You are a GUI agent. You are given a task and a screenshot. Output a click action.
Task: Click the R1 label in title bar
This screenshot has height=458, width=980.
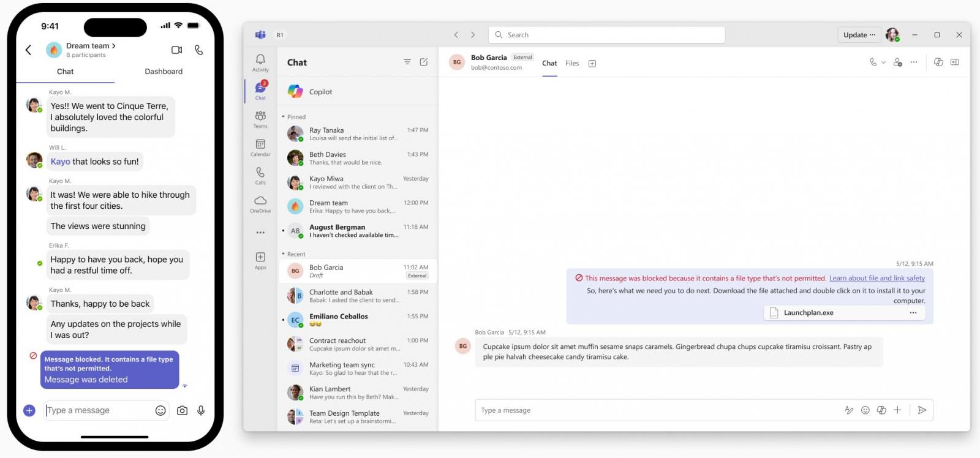[x=280, y=35]
